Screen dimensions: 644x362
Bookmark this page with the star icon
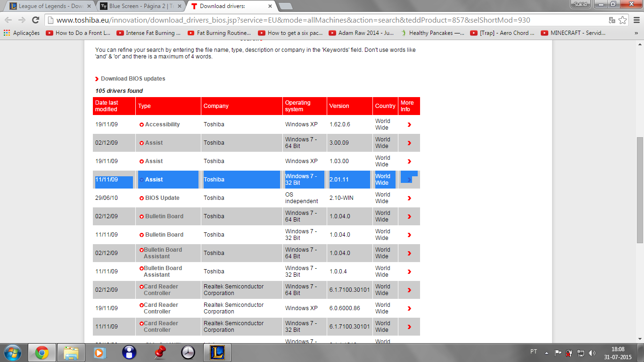pos(623,20)
